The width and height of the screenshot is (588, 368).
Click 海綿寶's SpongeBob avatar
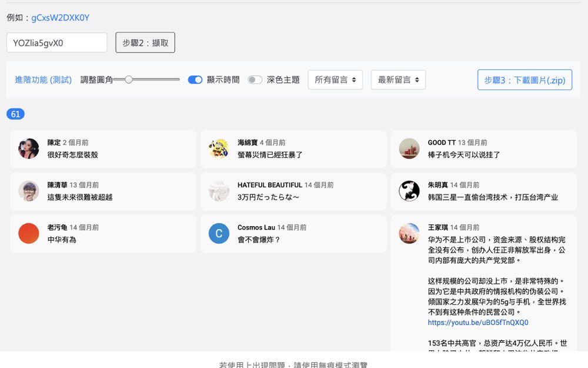click(219, 149)
